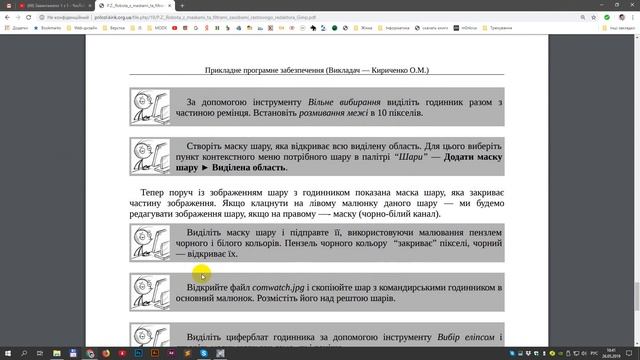Open the mOnline bookmark

pyautogui.click(x=465, y=28)
